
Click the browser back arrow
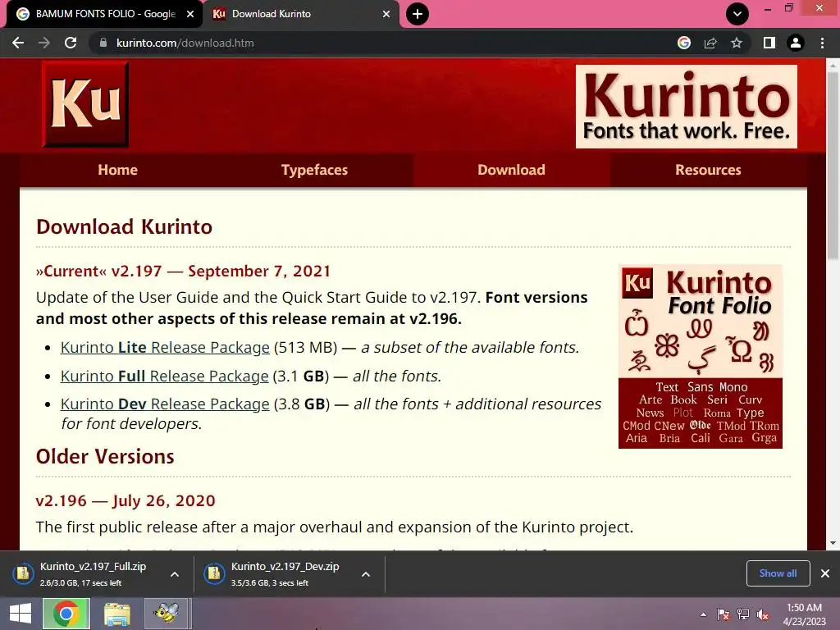pyautogui.click(x=18, y=43)
